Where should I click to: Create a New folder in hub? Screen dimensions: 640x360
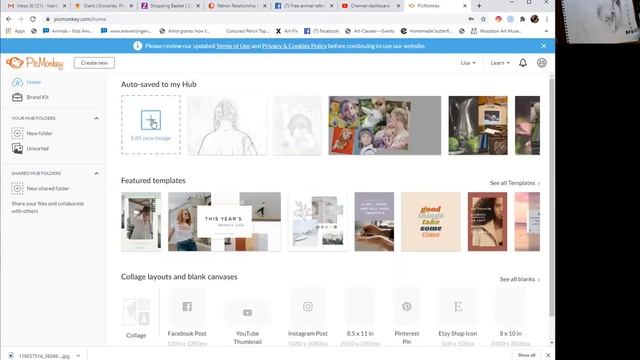point(32,133)
